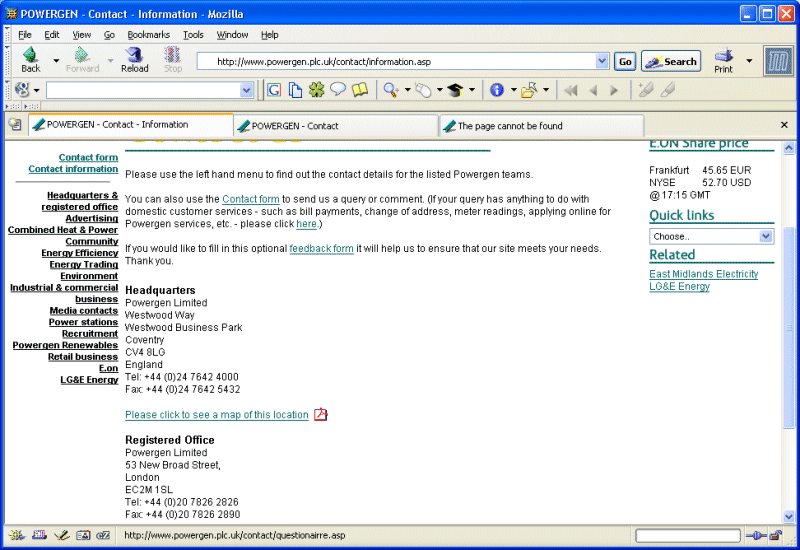Click the folder up icon in Googlebar
Viewport: 800px width, 550px height.
[x=529, y=90]
